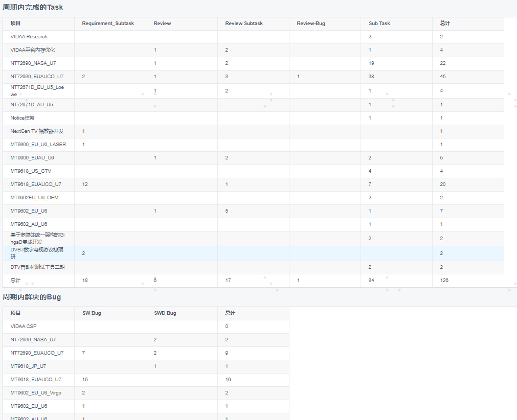Click the SWD Bug column header
517x420 pixels.
(165, 313)
